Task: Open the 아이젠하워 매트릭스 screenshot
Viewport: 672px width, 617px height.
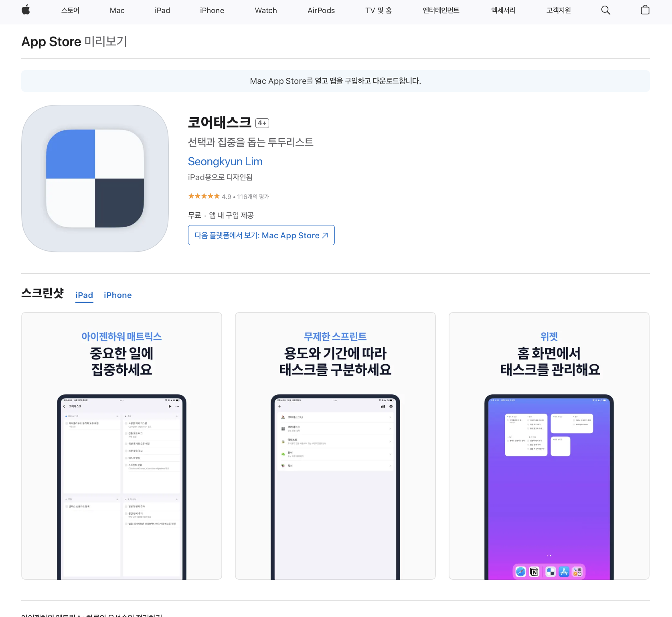Action: 121,446
